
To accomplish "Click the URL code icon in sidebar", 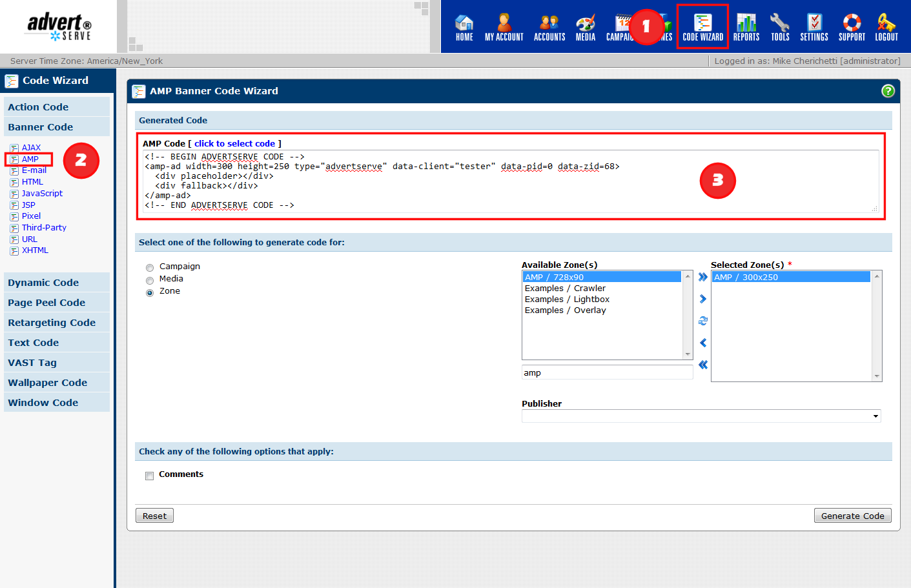I will [x=14, y=239].
